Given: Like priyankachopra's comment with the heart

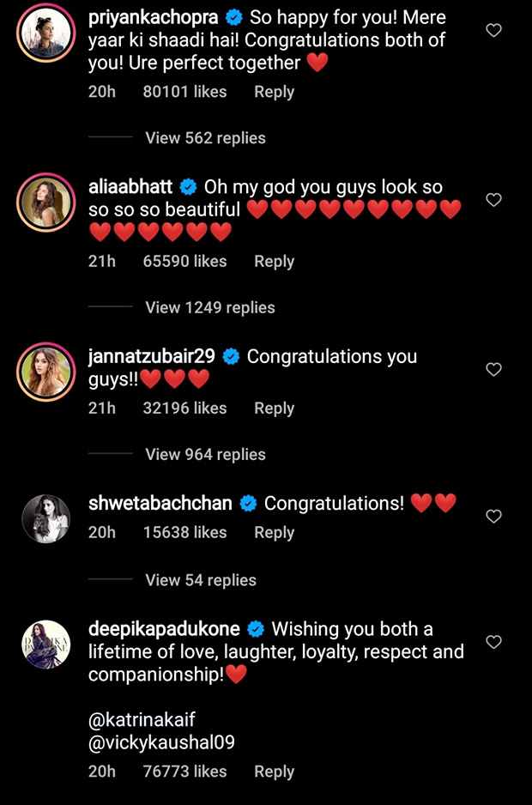Looking at the screenshot, I should [493, 31].
